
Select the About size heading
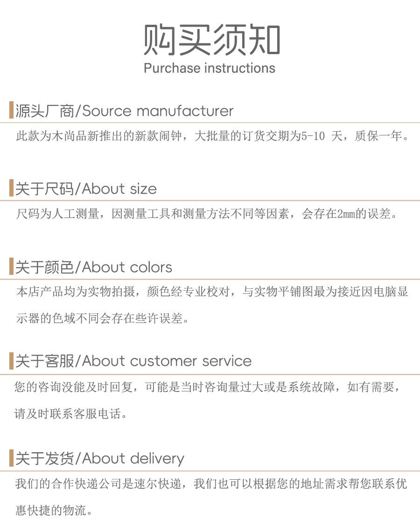coord(86,189)
